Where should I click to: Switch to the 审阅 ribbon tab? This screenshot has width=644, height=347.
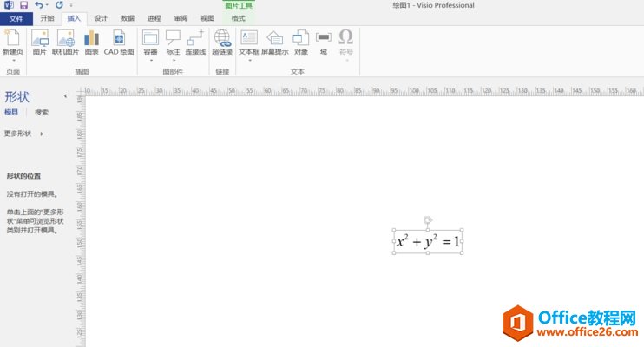(x=181, y=18)
